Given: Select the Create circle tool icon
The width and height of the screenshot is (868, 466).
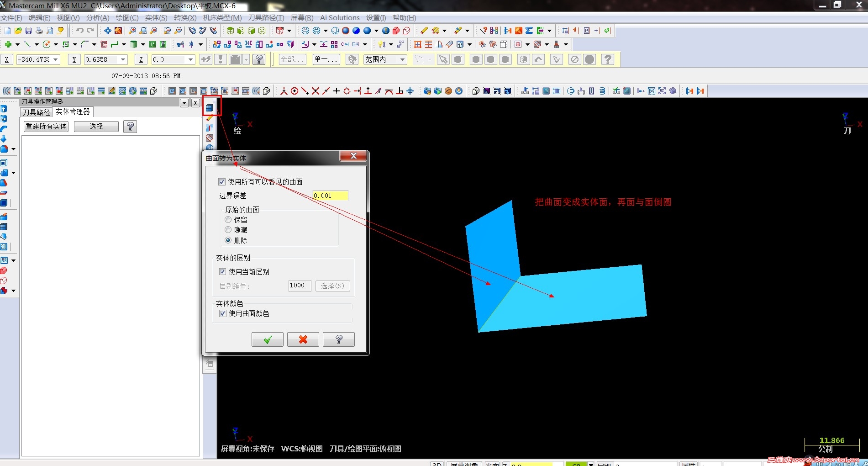Looking at the screenshot, I should click(x=47, y=44).
